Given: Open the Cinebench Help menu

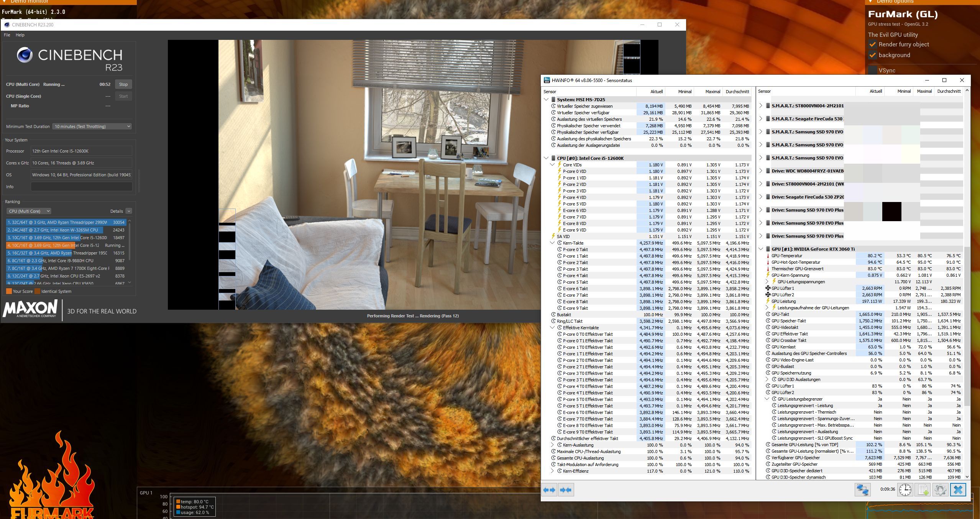Looking at the screenshot, I should coord(20,35).
